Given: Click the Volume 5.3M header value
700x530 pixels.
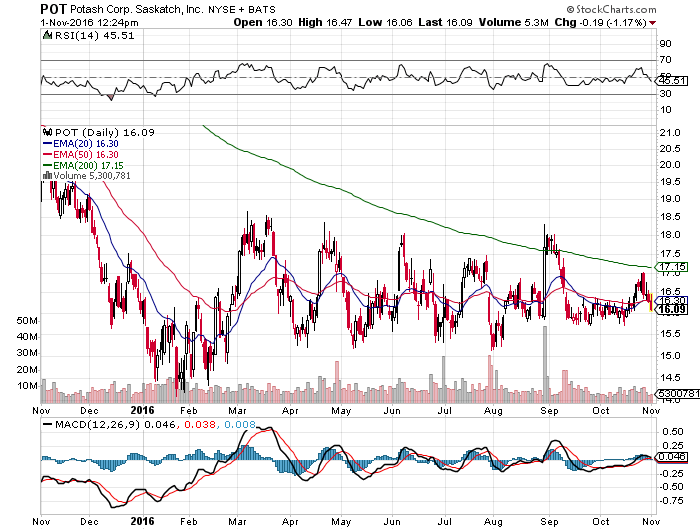Looking at the screenshot, I should (x=513, y=22).
